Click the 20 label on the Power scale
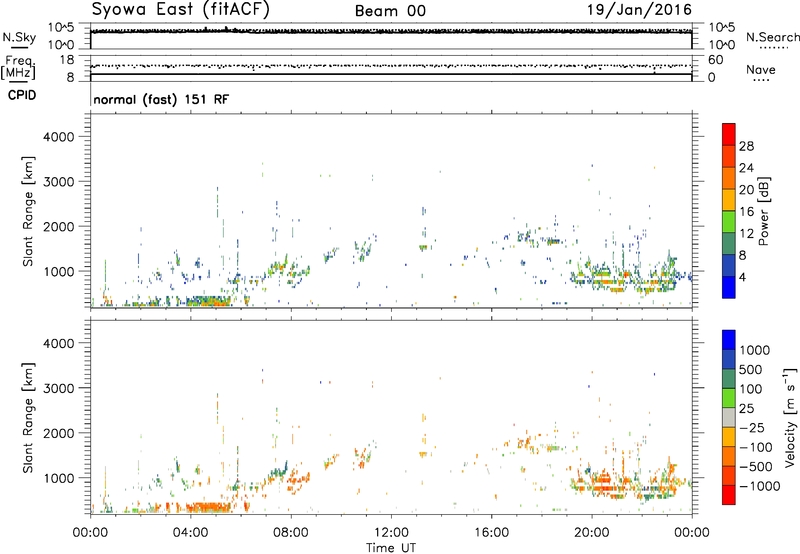This screenshot has height=554, width=800. pos(746,190)
